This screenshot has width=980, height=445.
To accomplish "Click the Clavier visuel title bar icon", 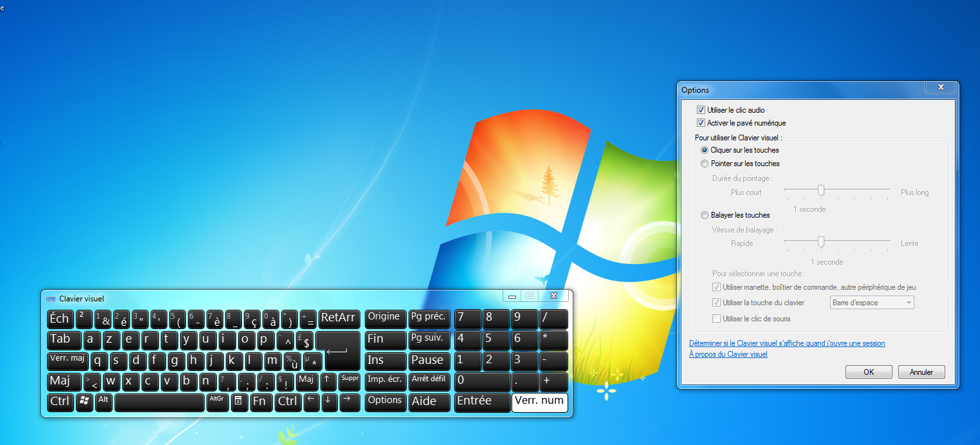I will pyautogui.click(x=51, y=299).
